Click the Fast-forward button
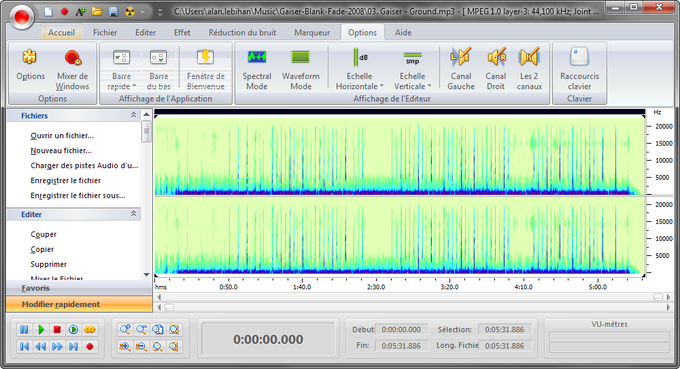Screen dimensions: 680x369 point(57,346)
